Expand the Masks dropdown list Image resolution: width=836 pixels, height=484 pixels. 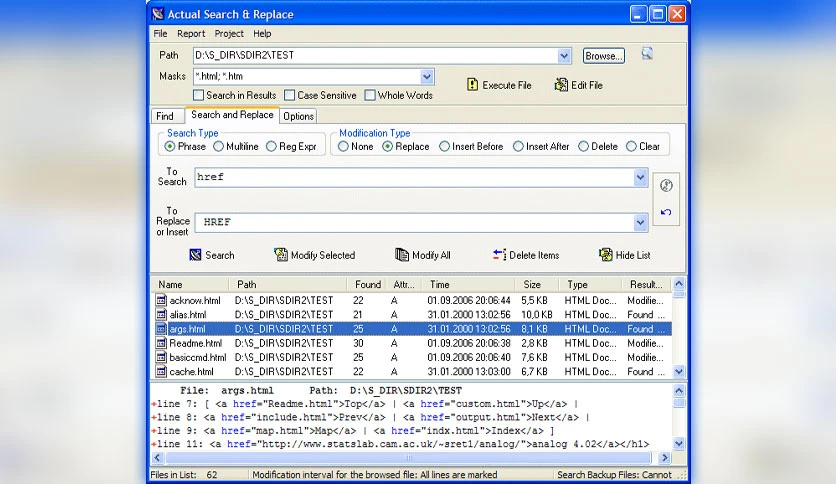tap(427, 76)
